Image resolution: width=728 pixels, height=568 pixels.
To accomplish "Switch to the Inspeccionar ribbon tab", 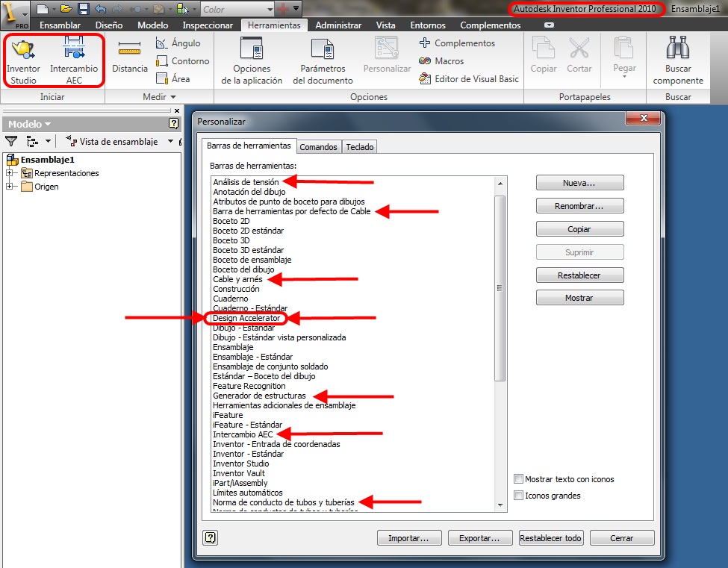I will coord(208,25).
